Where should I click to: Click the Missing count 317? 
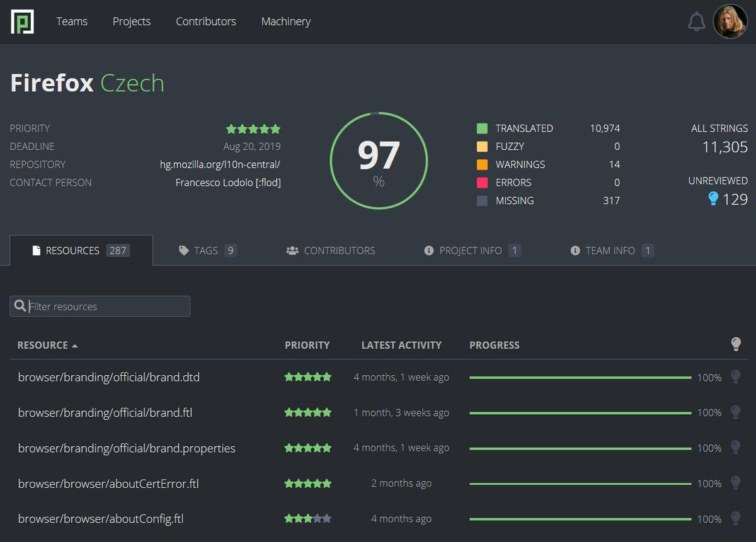pyautogui.click(x=611, y=201)
